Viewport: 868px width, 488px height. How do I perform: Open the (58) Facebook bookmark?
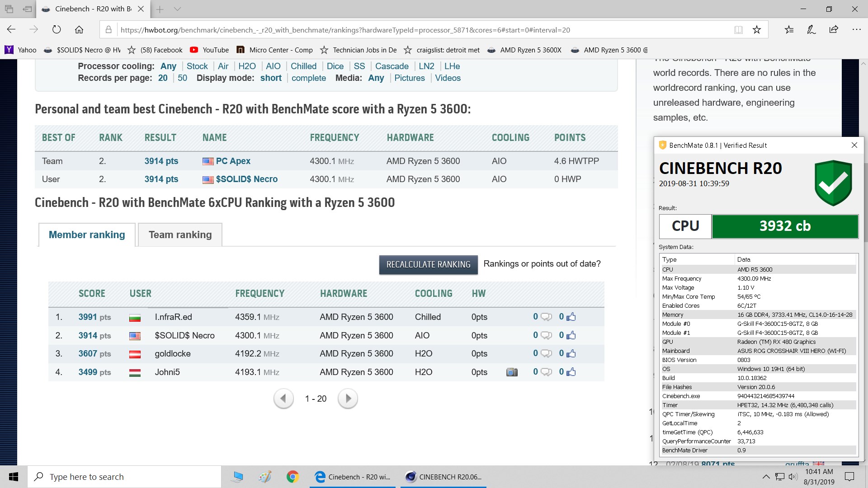(155, 50)
